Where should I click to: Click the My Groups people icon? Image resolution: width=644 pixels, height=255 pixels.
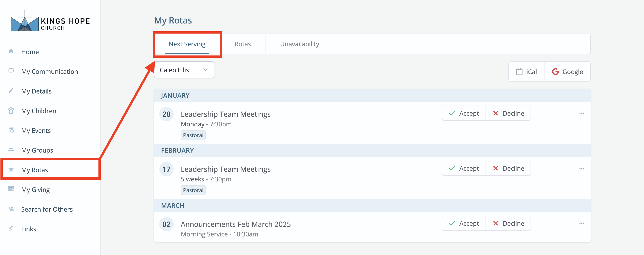click(x=11, y=150)
